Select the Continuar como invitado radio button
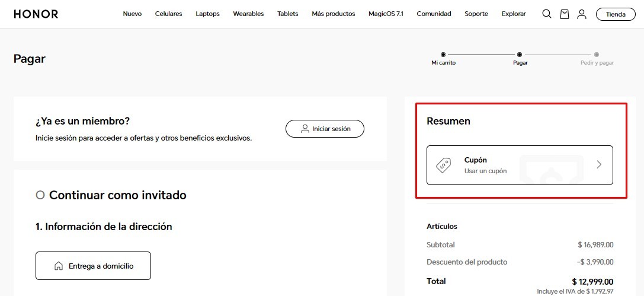Image resolution: width=644 pixels, height=296 pixels. (x=40, y=195)
